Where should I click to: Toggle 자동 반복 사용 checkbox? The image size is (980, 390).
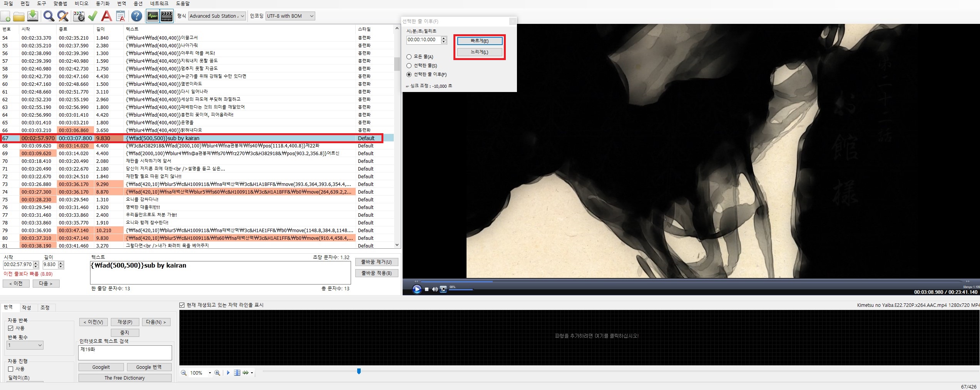point(11,328)
